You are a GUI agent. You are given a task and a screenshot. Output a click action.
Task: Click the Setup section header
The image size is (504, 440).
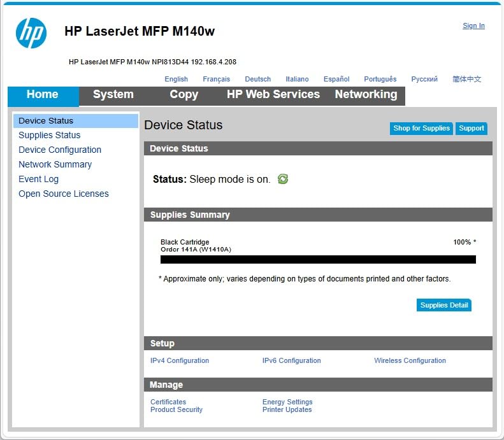pyautogui.click(x=318, y=343)
